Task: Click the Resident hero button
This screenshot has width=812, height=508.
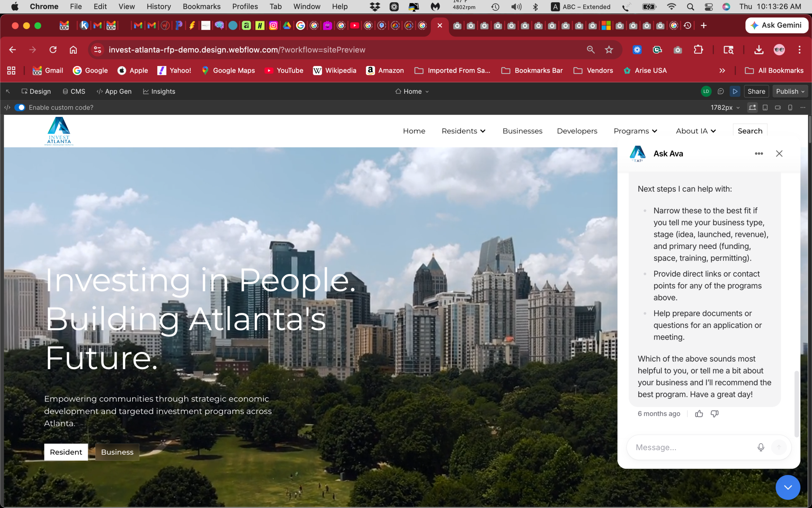Action: 66,452
